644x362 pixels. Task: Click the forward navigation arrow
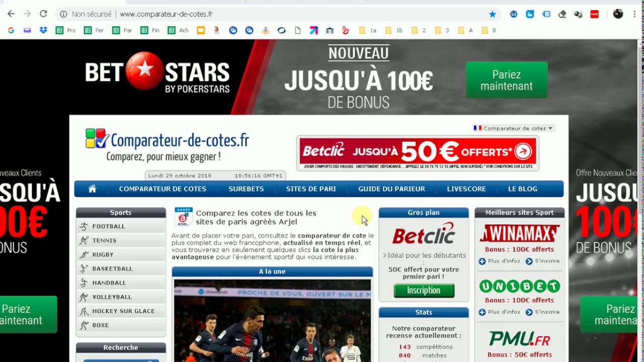tap(27, 14)
